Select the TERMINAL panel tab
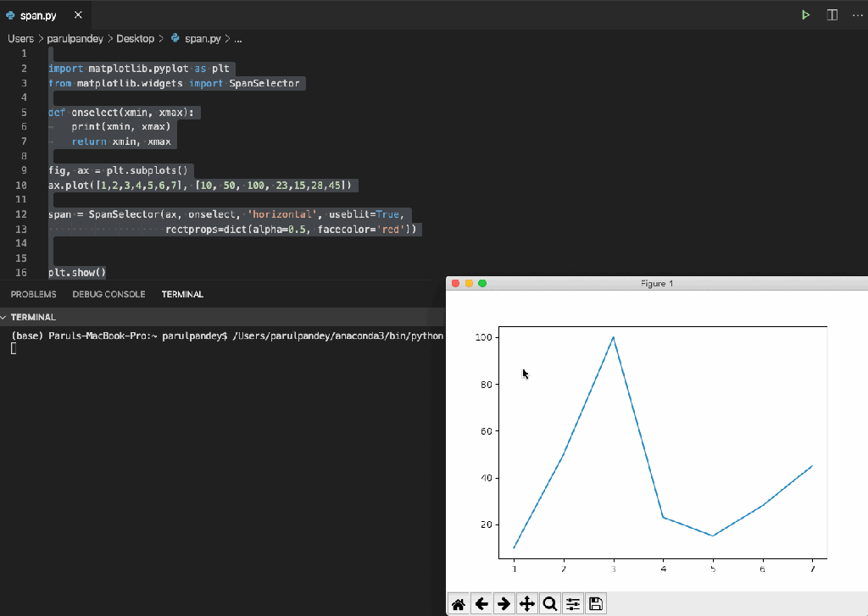Viewport: 868px width, 616px height. pyautogui.click(x=182, y=294)
